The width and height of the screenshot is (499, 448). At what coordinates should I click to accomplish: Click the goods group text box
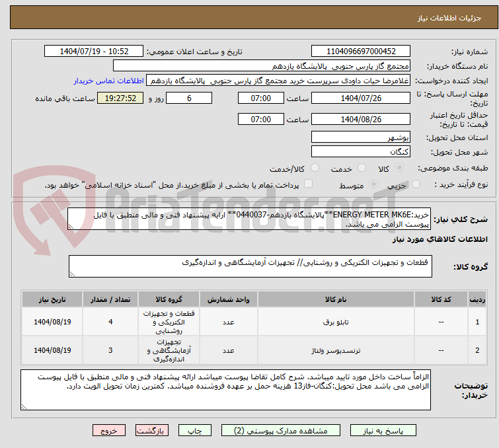tap(250, 266)
